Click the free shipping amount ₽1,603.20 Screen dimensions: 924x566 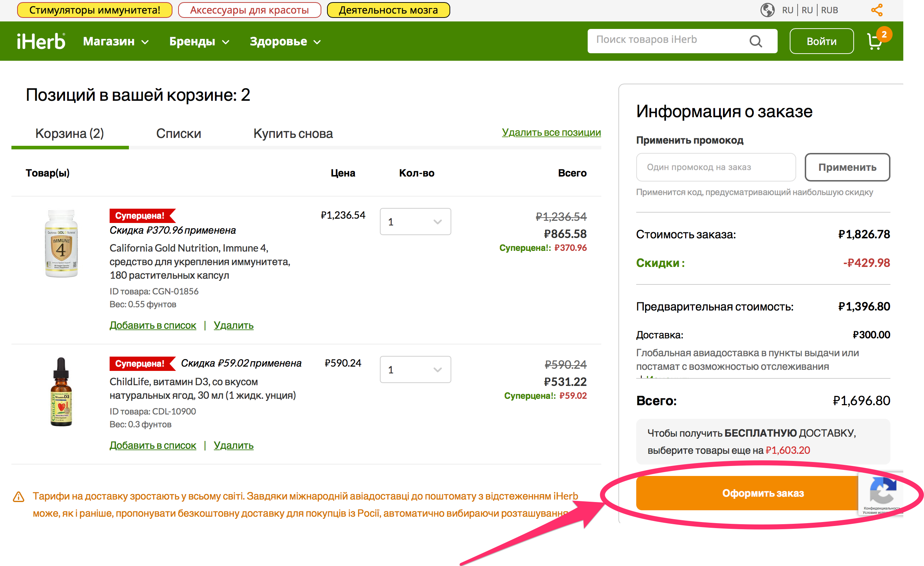coord(788,450)
